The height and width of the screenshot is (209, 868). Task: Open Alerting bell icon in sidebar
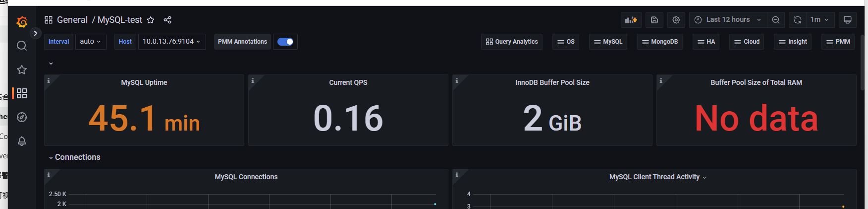tap(22, 141)
